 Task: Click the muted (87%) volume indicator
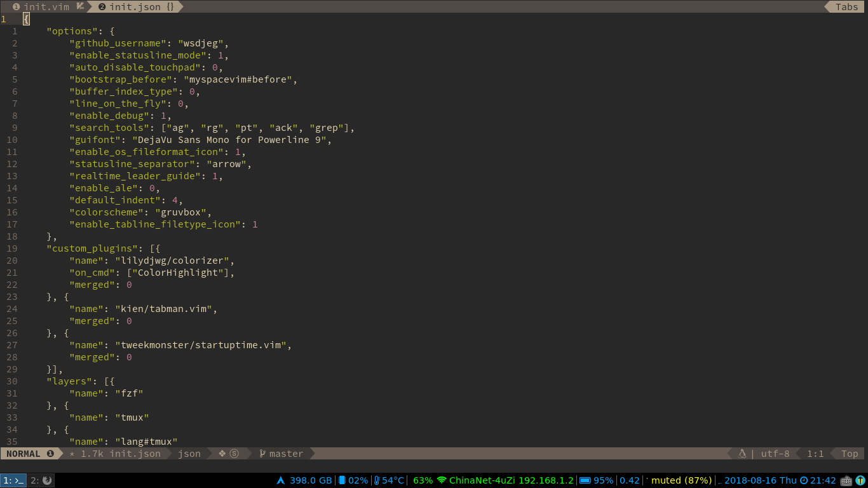681,480
